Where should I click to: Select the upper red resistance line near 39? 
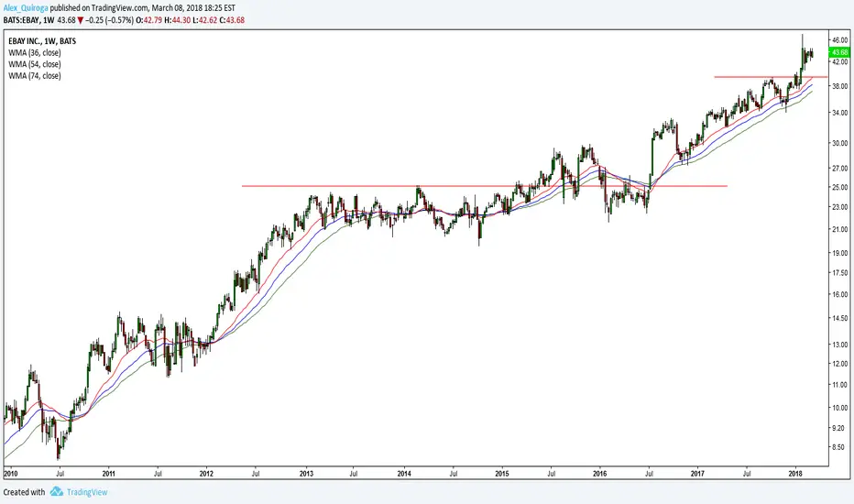click(x=771, y=77)
